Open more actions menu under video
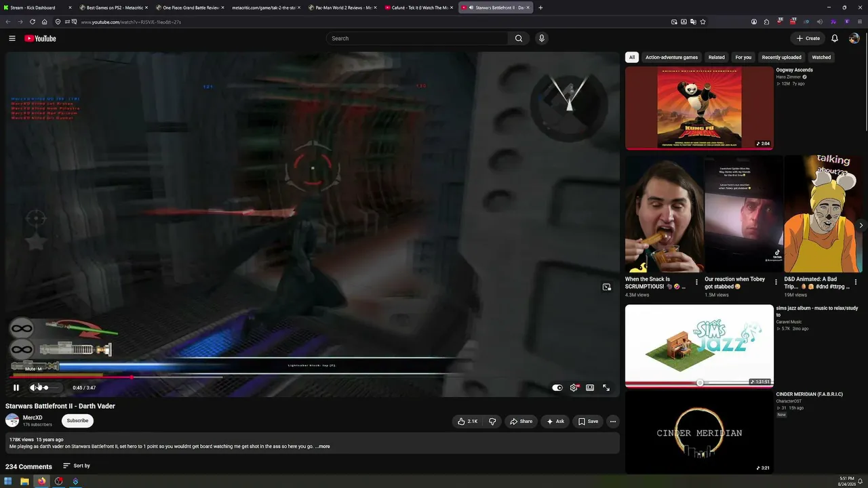Viewport: 868px width, 488px height. [613, 422]
